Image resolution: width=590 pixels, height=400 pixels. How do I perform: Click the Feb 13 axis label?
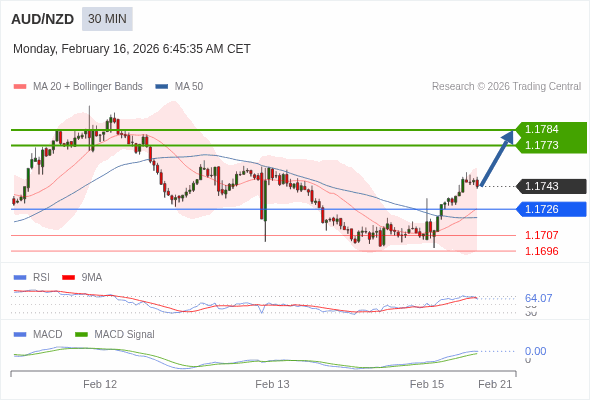point(272,384)
